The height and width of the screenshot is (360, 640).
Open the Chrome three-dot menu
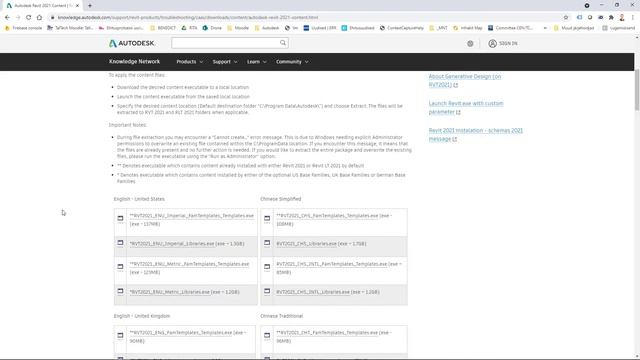(633, 18)
